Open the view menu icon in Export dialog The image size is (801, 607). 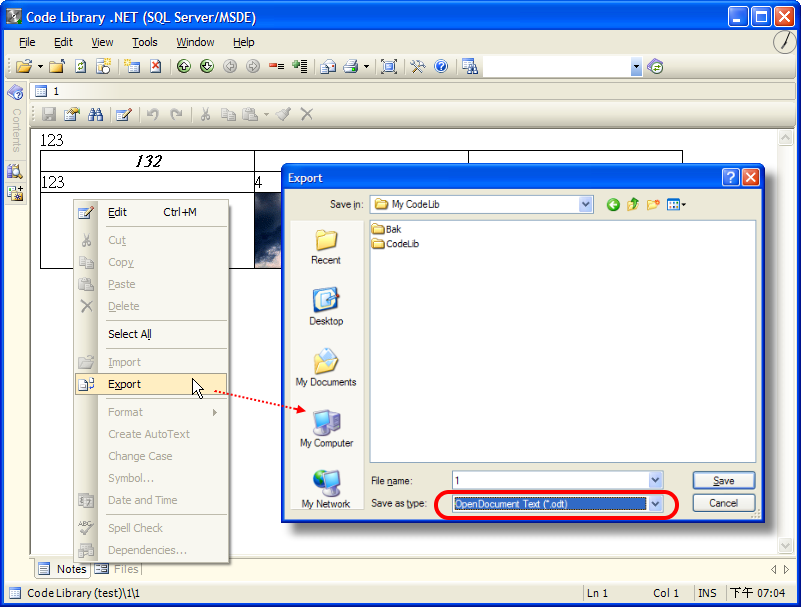coord(676,205)
